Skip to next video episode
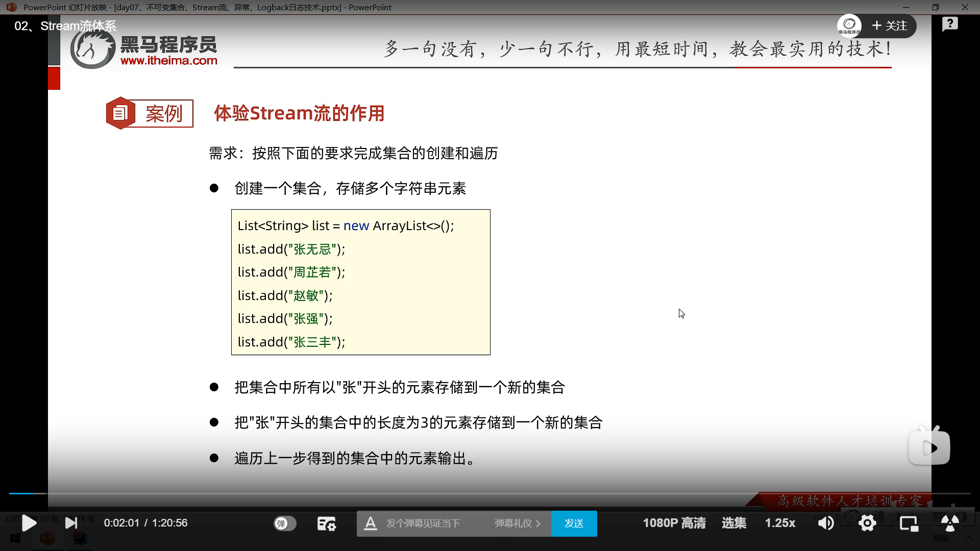 point(71,523)
